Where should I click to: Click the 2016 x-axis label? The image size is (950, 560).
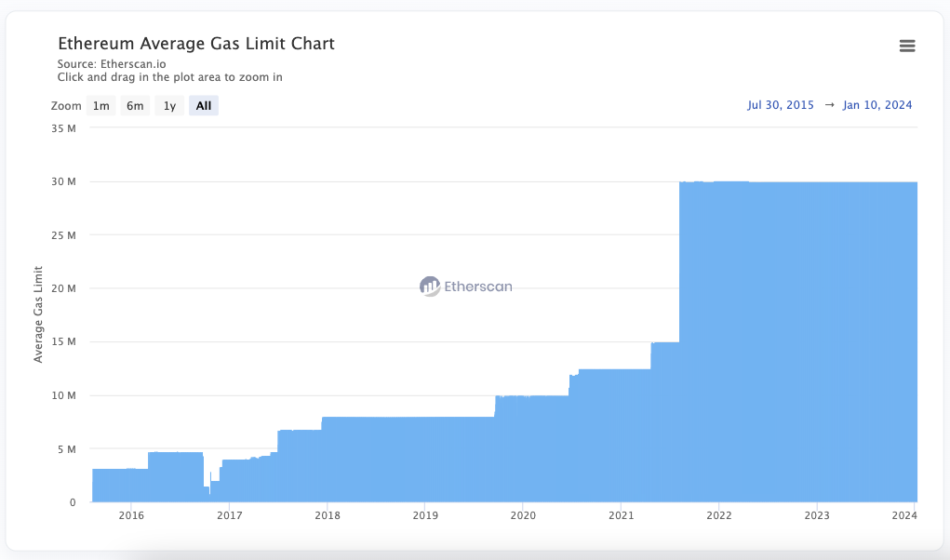tap(131, 515)
